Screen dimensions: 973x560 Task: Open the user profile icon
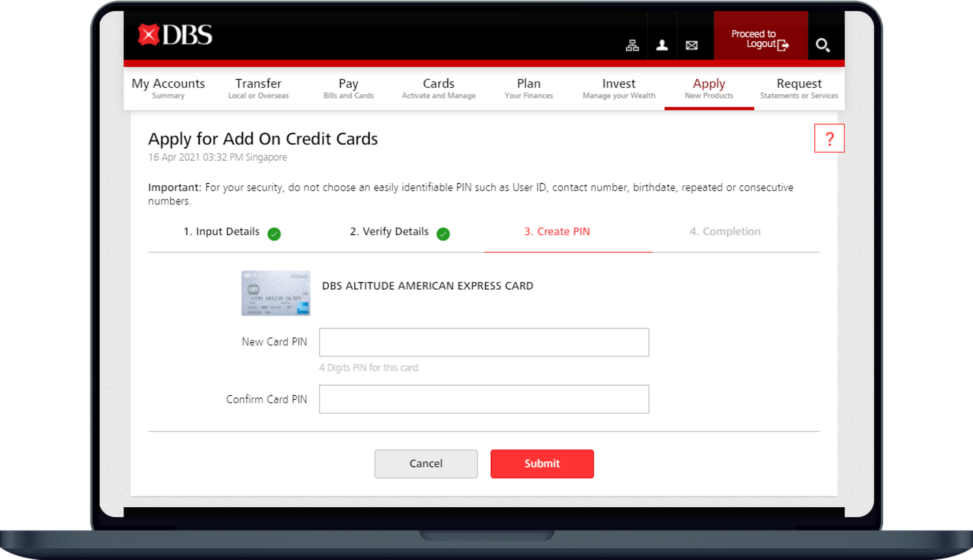pos(662,45)
